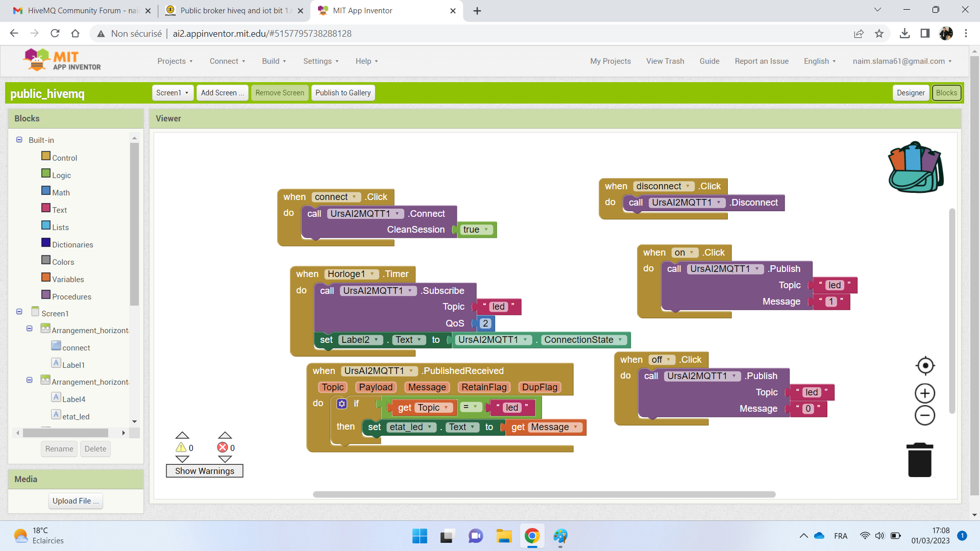
Task: Click the Rename button
Action: (x=59, y=449)
